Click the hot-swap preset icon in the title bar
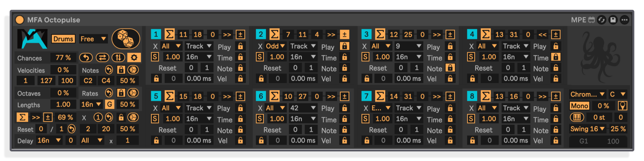 [x=601, y=20]
